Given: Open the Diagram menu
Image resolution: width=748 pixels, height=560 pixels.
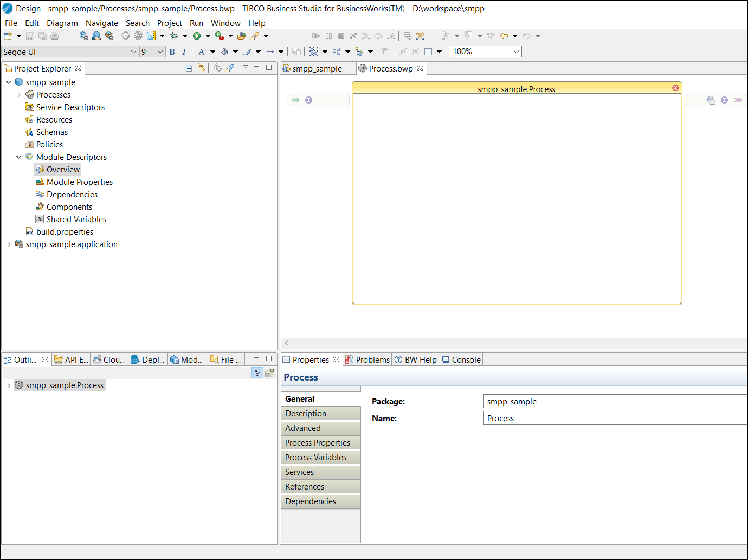Looking at the screenshot, I should [x=62, y=23].
